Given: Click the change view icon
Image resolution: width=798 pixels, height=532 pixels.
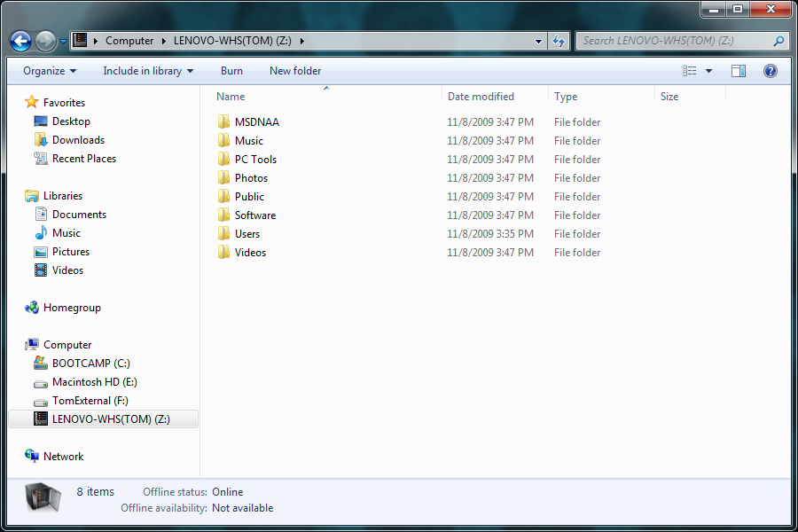Looking at the screenshot, I should point(690,71).
